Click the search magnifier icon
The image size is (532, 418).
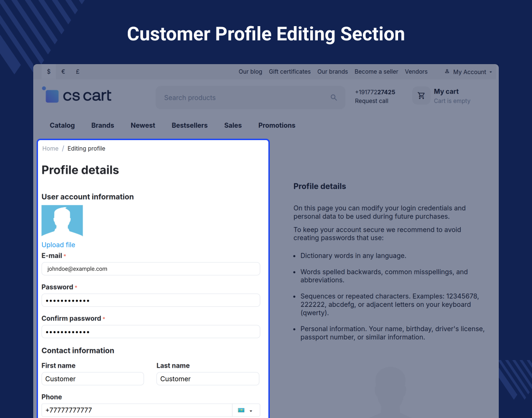[333, 97]
